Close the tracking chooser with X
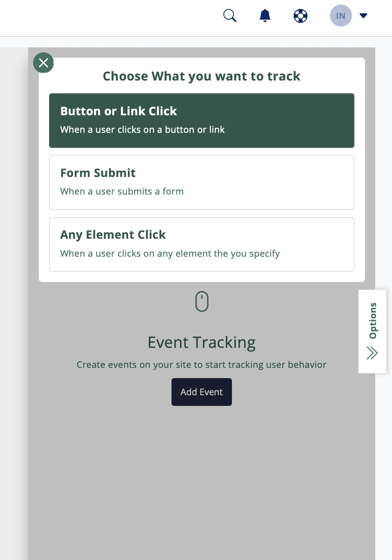Image resolution: width=392 pixels, height=560 pixels. (x=43, y=63)
